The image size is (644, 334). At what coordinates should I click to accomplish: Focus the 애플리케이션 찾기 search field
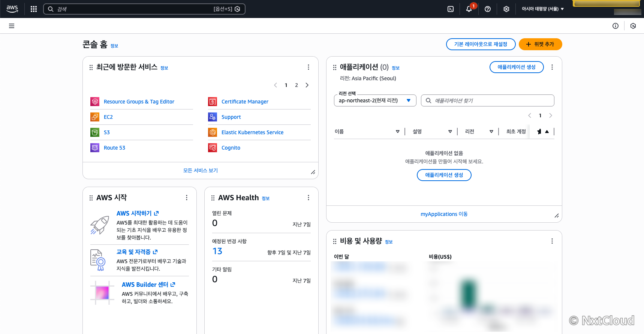[488, 100]
